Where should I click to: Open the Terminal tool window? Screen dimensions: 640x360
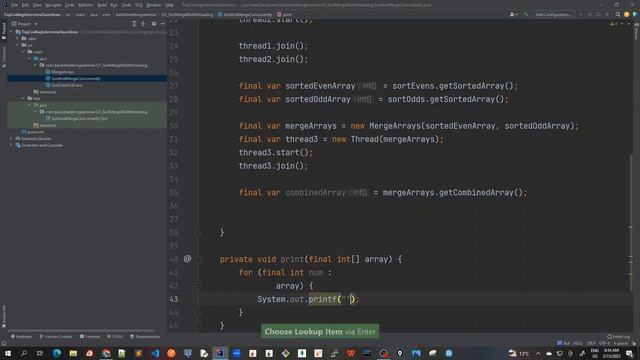[90, 337]
